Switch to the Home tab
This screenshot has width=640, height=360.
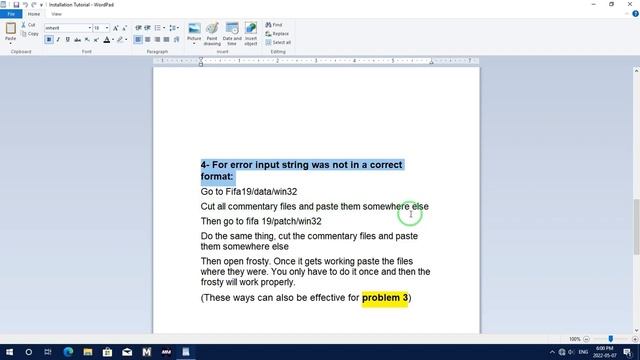point(34,14)
